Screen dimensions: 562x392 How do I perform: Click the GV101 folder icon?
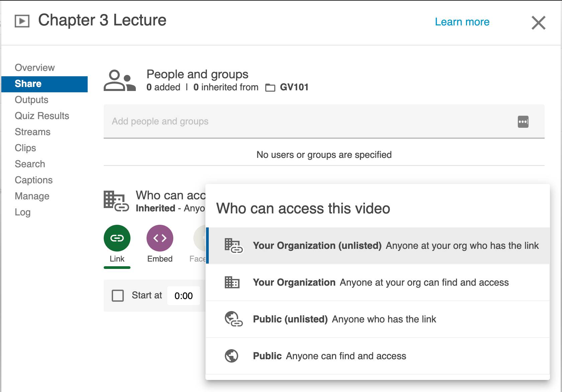pos(270,88)
